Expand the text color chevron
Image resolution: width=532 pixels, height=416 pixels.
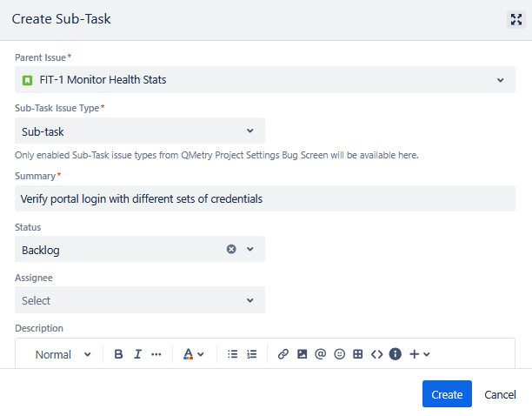(201, 354)
